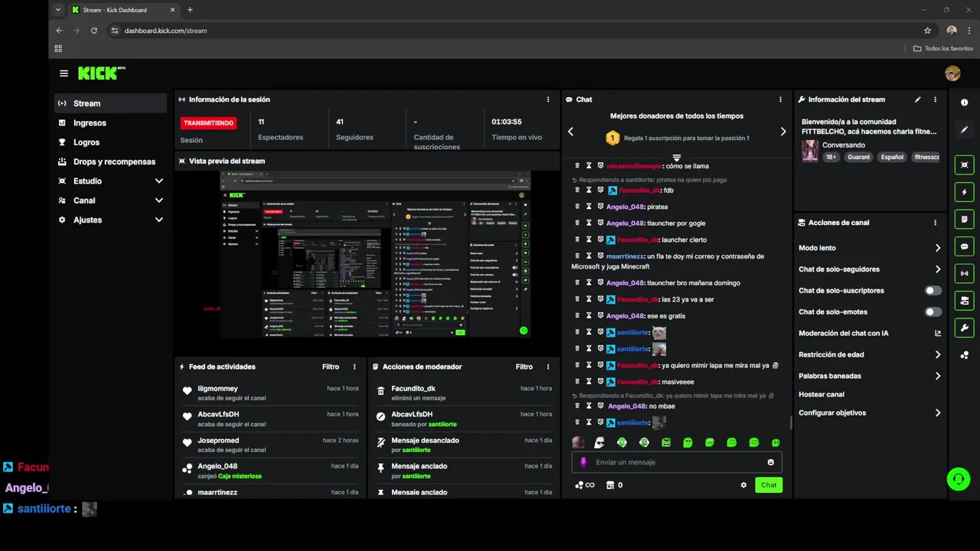This screenshot has height=551, width=980.
Task: Click the Chrome address bar showing dashboard.kick.com/stream
Action: point(513,31)
